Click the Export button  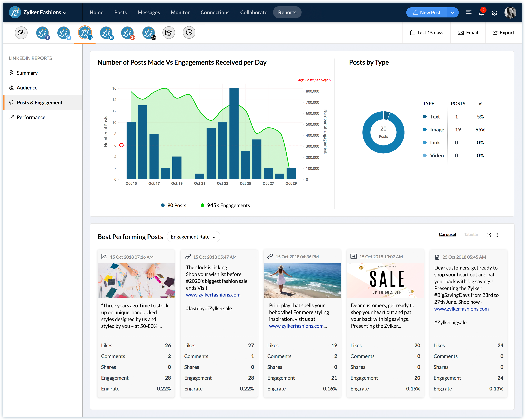(503, 33)
